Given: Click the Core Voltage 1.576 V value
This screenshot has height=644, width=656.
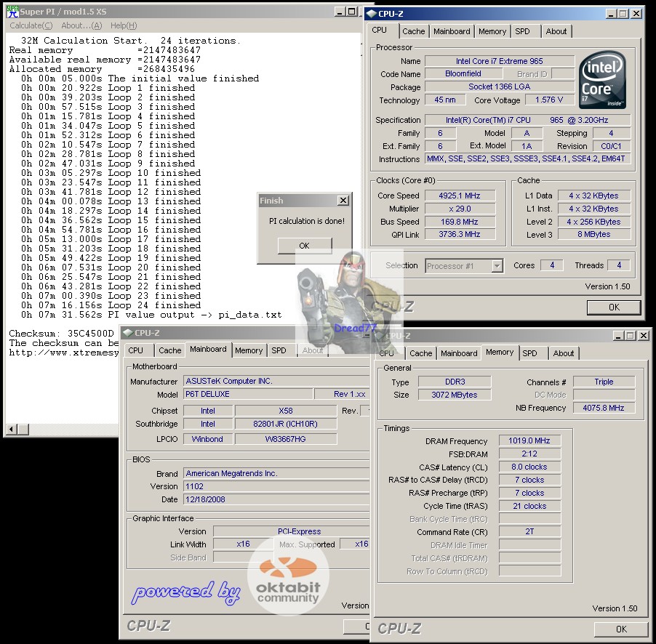Looking at the screenshot, I should [549, 100].
